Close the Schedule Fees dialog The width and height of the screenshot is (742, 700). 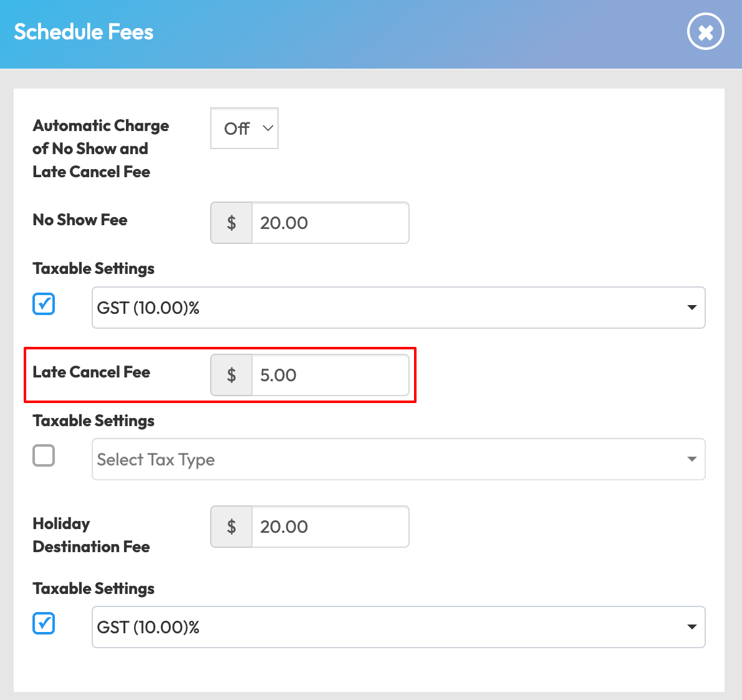point(705,32)
